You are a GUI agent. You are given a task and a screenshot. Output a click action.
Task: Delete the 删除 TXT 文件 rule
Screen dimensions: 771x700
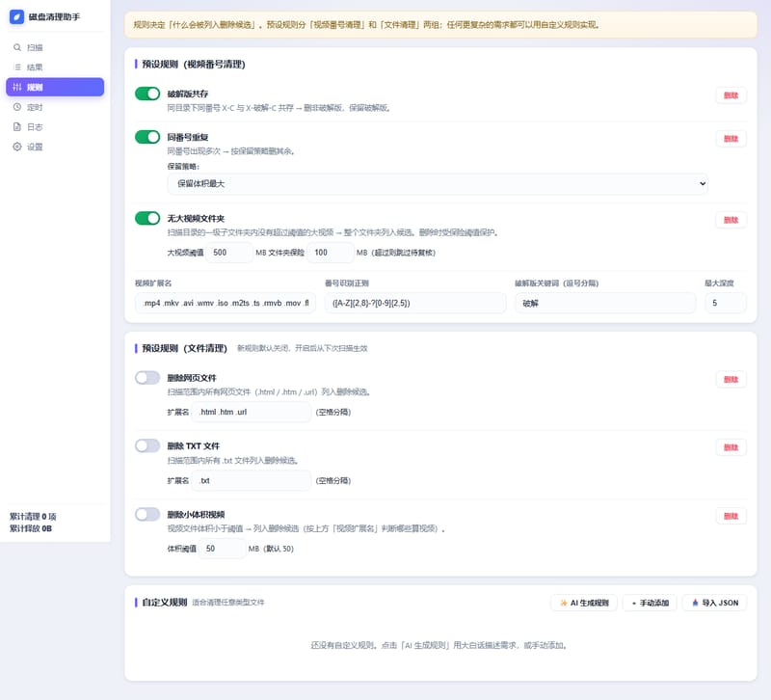[731, 447]
